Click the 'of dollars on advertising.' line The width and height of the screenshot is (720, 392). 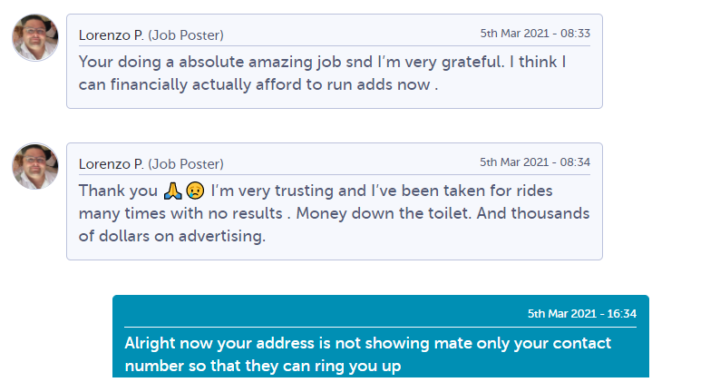coord(172,236)
